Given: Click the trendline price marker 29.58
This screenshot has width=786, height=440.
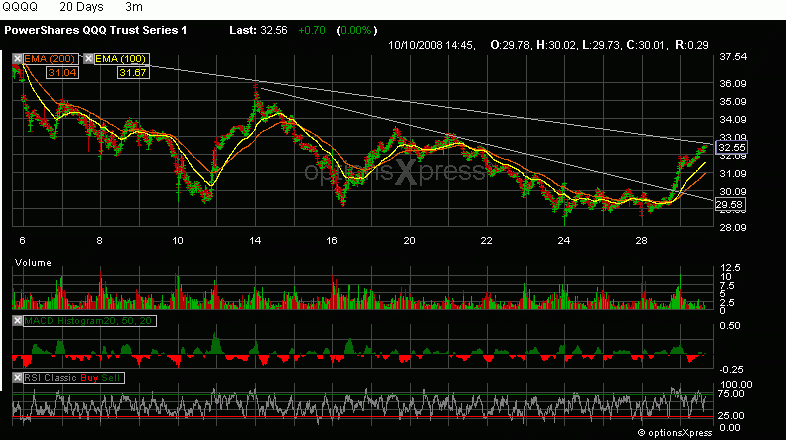Looking at the screenshot, I should [x=729, y=204].
